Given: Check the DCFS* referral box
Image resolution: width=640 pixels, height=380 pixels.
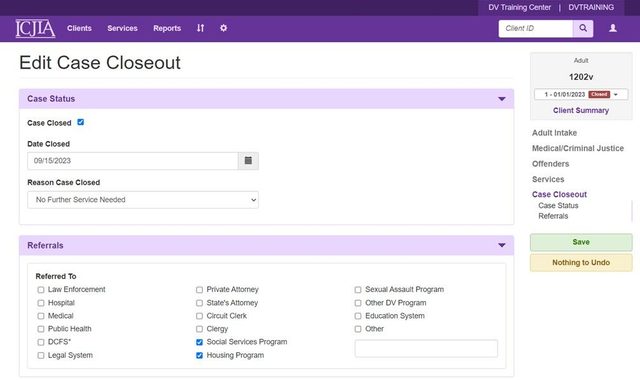Looking at the screenshot, I should point(41,342).
